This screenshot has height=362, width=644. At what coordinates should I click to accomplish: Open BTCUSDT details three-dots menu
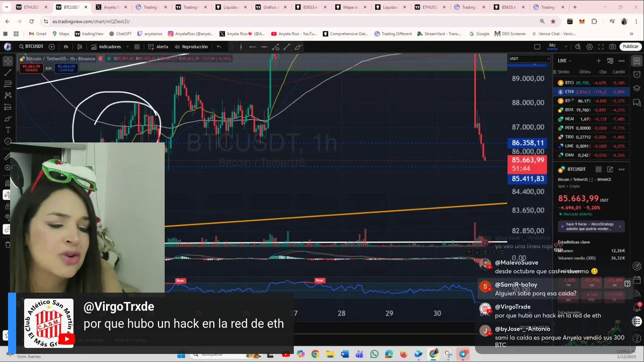click(622, 169)
